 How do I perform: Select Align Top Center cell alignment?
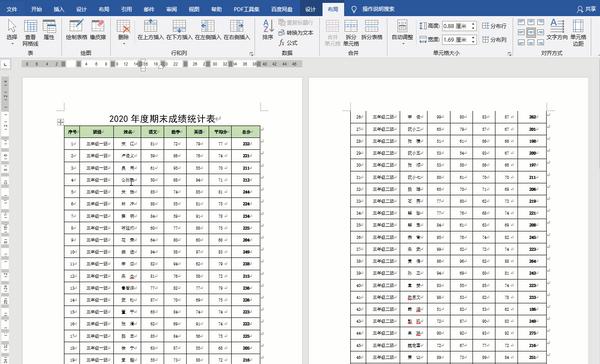click(531, 23)
